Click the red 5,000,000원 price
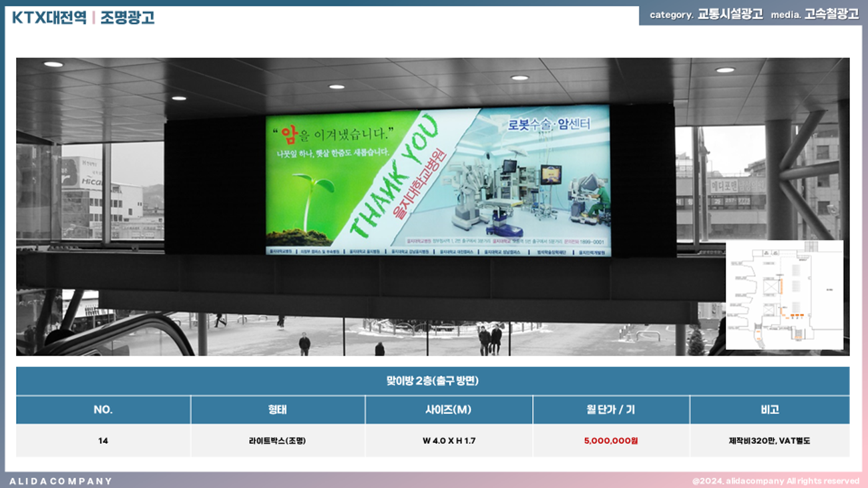The height and width of the screenshot is (488, 868). coord(610,441)
